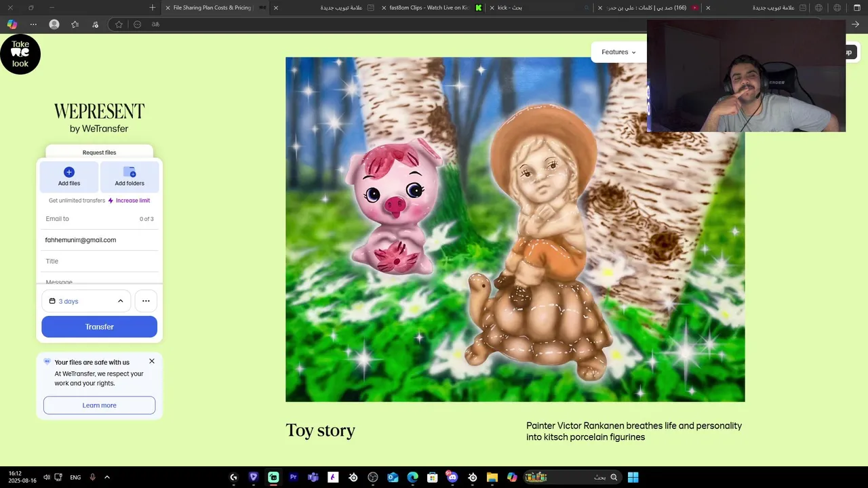Close the files are safe notice

tap(152, 361)
